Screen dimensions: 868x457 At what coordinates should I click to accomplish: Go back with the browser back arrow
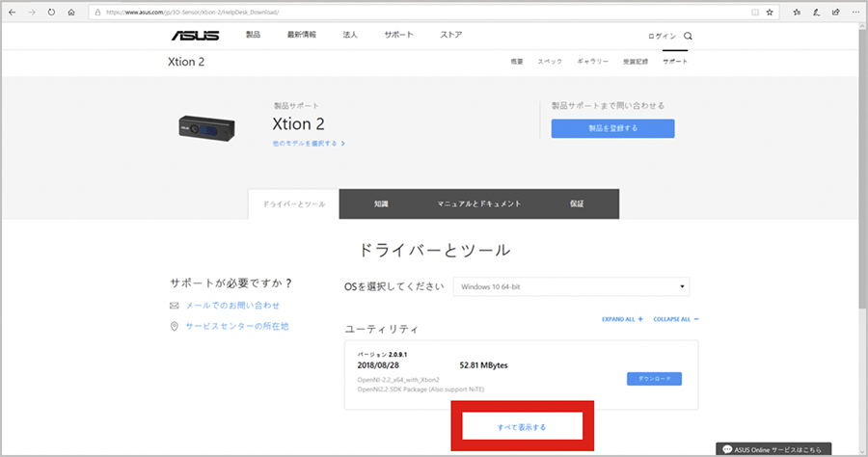click(13, 13)
